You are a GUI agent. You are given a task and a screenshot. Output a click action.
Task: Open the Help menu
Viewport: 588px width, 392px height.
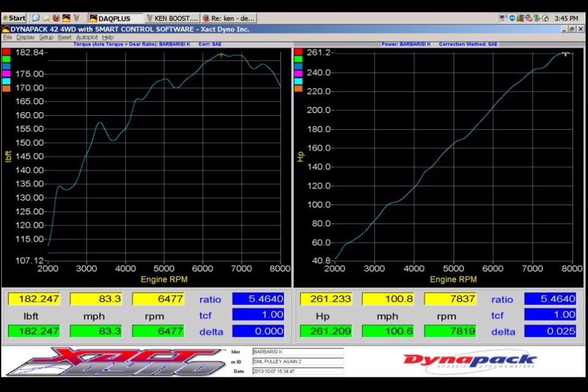(108, 37)
